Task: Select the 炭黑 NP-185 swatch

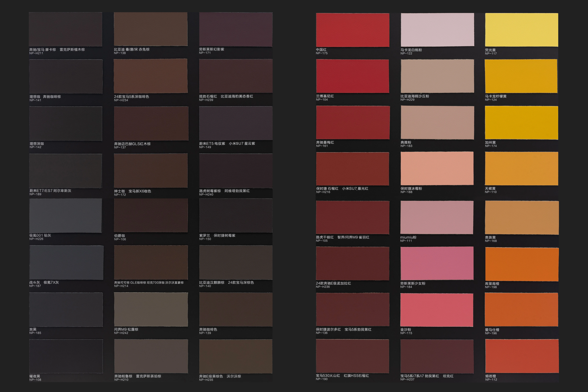Action: [x=66, y=310]
